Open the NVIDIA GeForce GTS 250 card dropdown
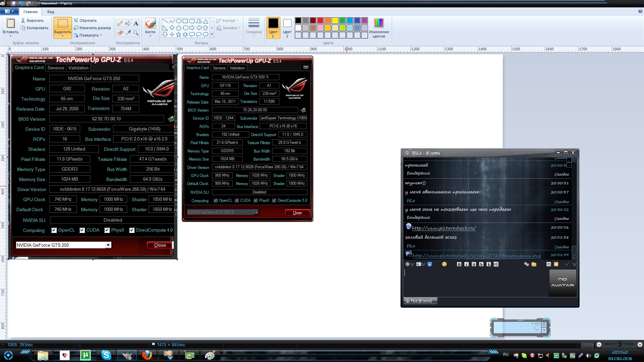 tap(108, 245)
